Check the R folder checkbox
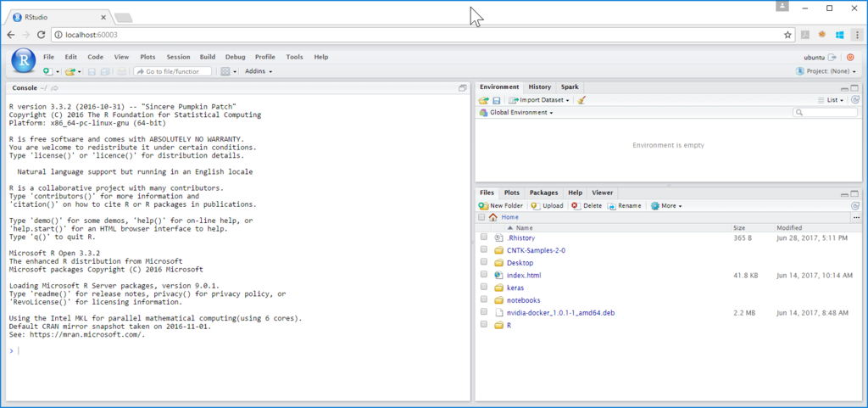Viewport: 868px width, 408px height. [x=484, y=324]
